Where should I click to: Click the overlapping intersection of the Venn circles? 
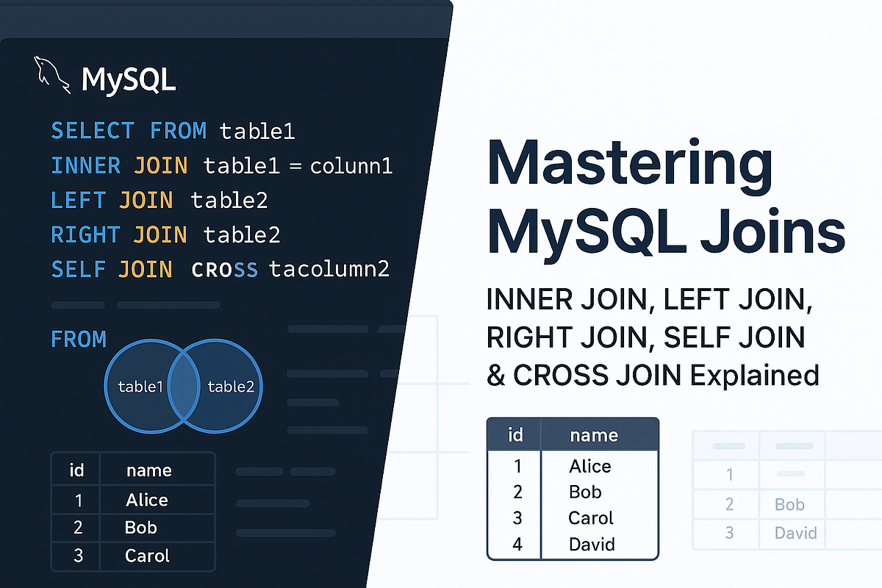pyautogui.click(x=184, y=386)
